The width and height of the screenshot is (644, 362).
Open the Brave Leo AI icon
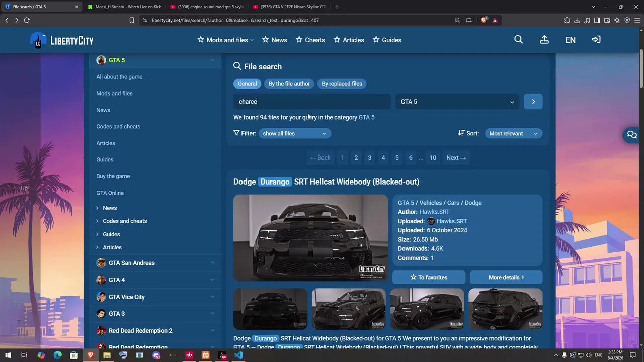point(617,20)
